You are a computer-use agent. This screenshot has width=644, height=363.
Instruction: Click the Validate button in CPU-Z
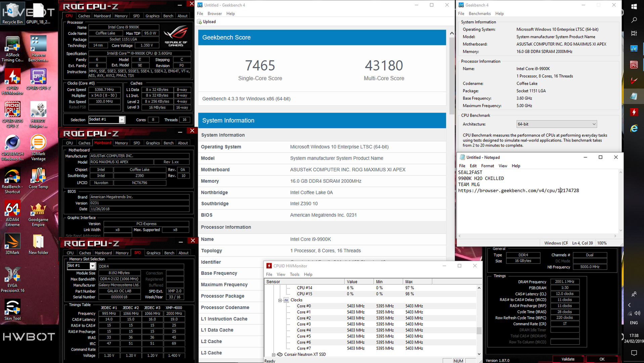click(x=568, y=359)
